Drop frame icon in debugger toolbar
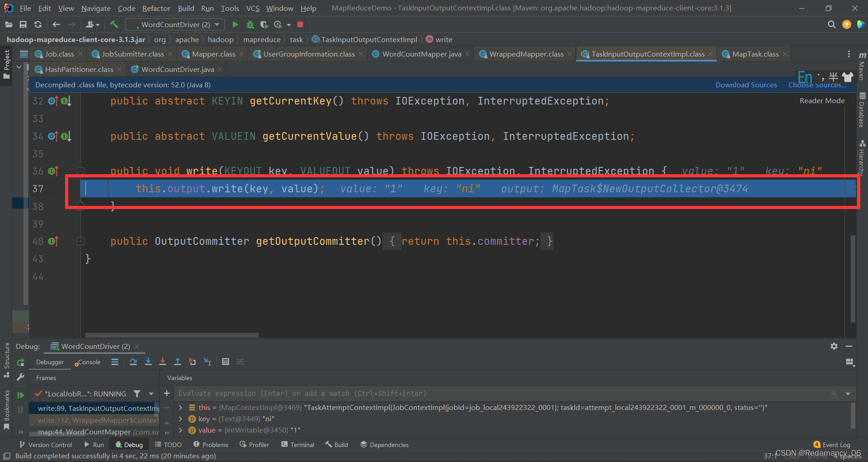This screenshot has height=462, width=868. pos(192,362)
